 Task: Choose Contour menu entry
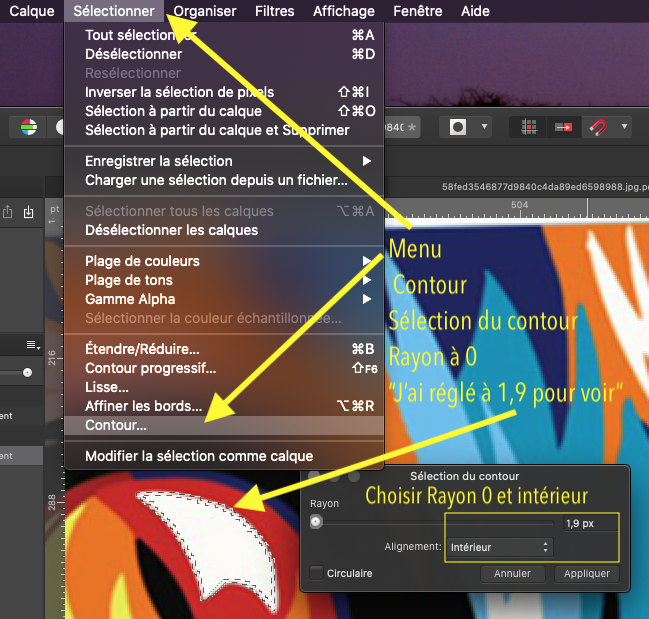point(224,425)
